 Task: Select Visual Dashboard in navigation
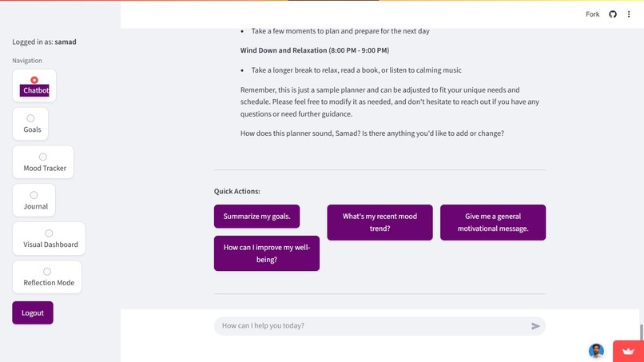tap(49, 239)
